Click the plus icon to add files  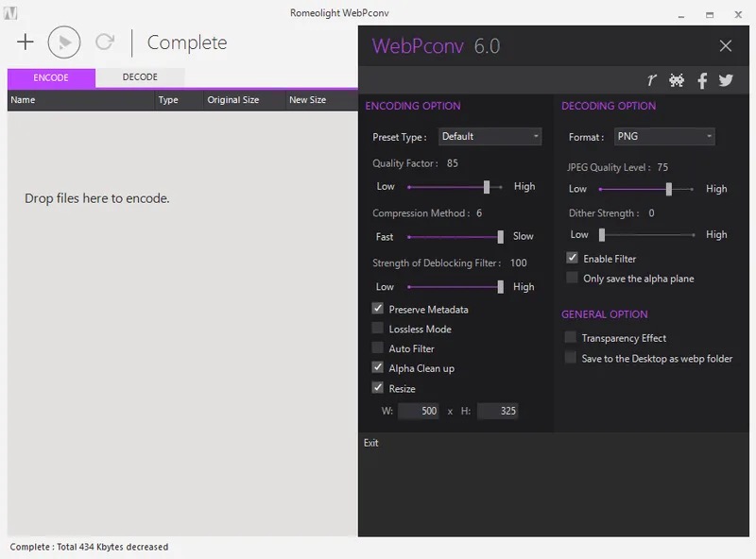point(26,42)
